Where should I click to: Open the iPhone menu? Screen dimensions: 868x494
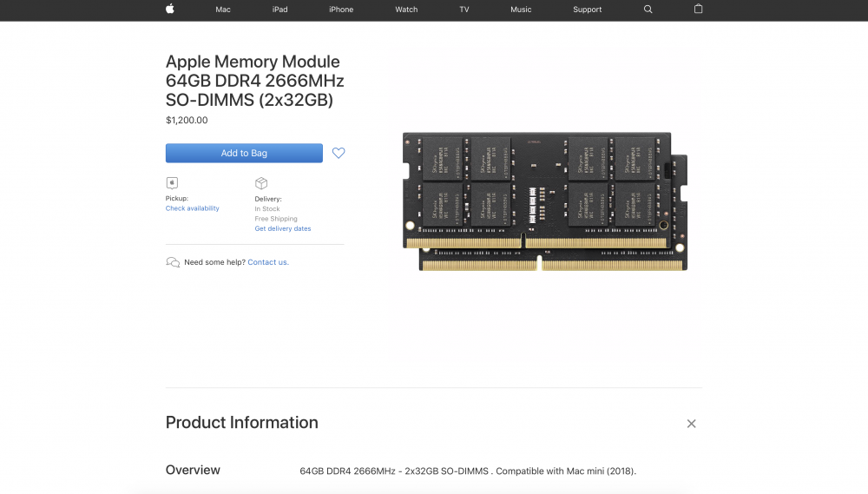point(341,10)
